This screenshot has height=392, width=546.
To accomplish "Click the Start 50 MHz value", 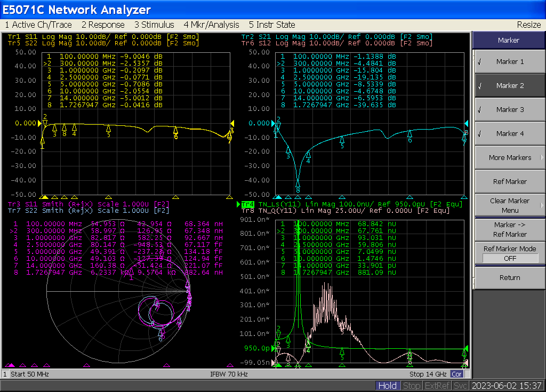I will (x=30, y=374).
